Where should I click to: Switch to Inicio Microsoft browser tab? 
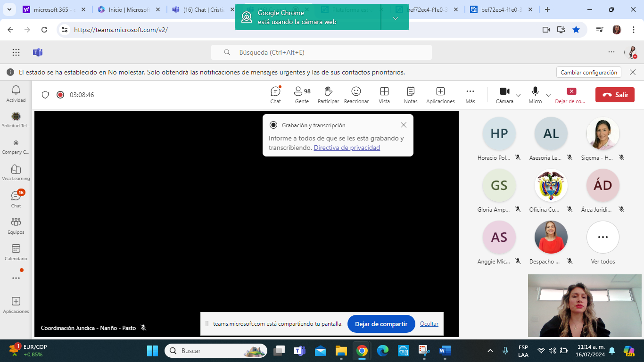(x=128, y=9)
